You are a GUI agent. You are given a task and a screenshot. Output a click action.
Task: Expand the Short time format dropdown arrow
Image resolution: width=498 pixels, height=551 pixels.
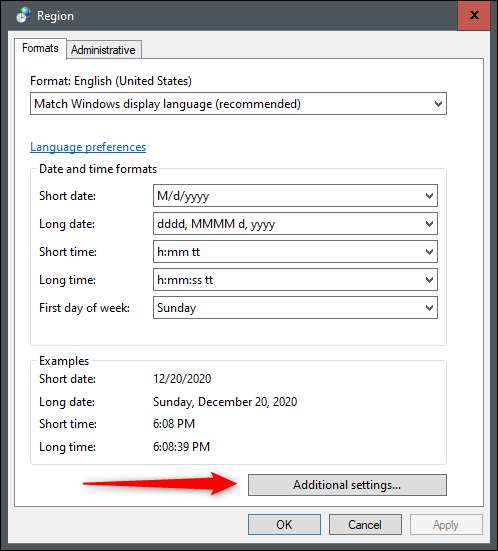coord(429,252)
